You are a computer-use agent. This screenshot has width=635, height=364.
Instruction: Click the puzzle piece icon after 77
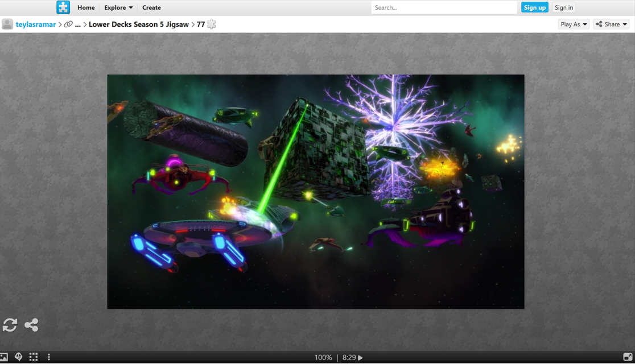point(212,24)
